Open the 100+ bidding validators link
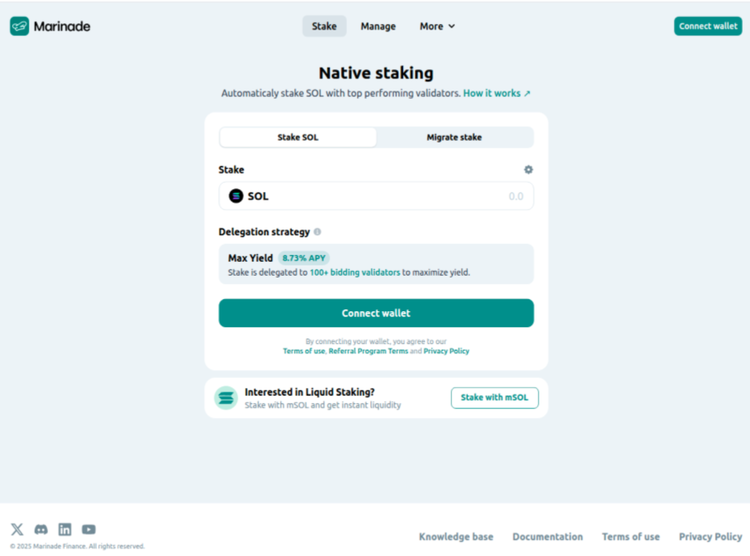The width and height of the screenshot is (750, 556). point(354,272)
